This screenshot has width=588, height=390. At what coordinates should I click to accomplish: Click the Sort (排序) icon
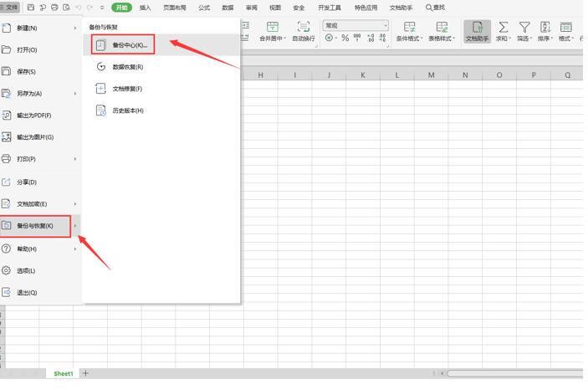(545, 28)
